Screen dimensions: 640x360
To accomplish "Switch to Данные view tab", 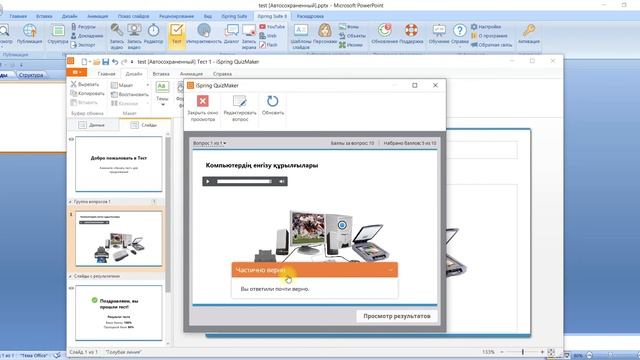I will 92,125.
